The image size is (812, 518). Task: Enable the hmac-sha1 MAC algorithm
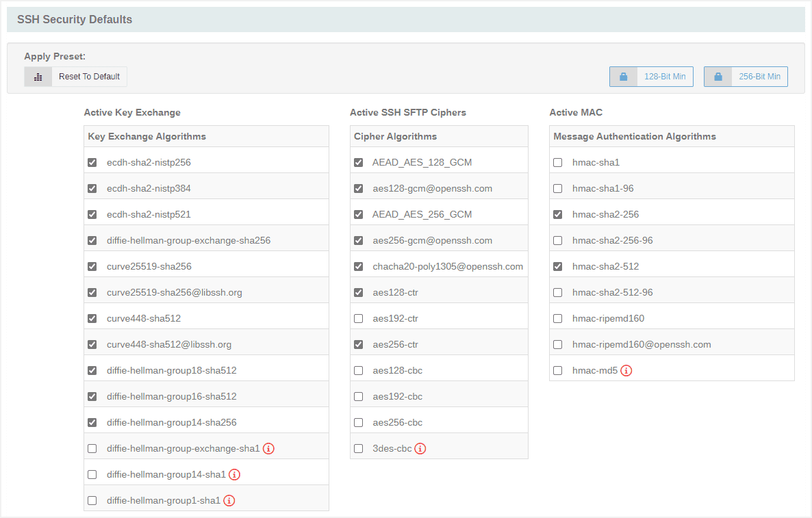click(x=557, y=162)
